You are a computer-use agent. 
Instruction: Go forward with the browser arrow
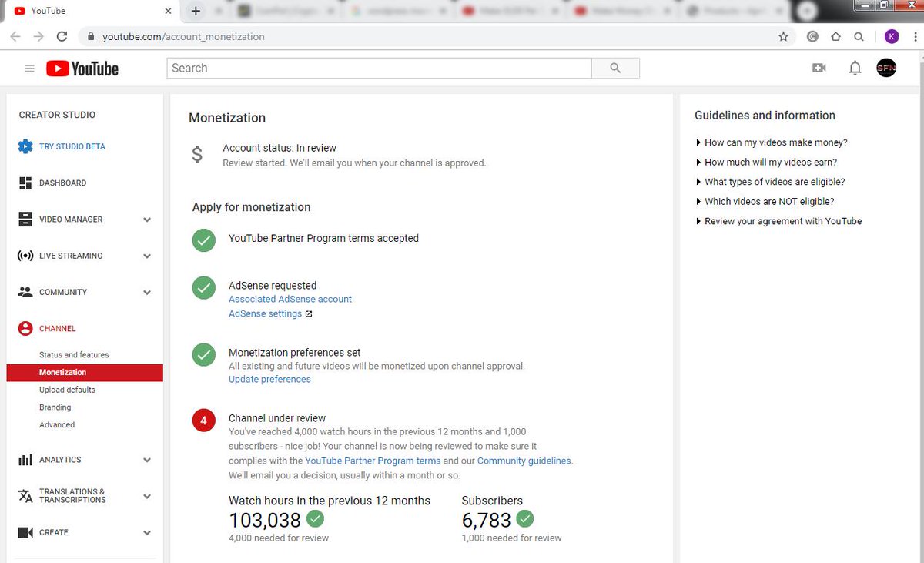(x=38, y=36)
